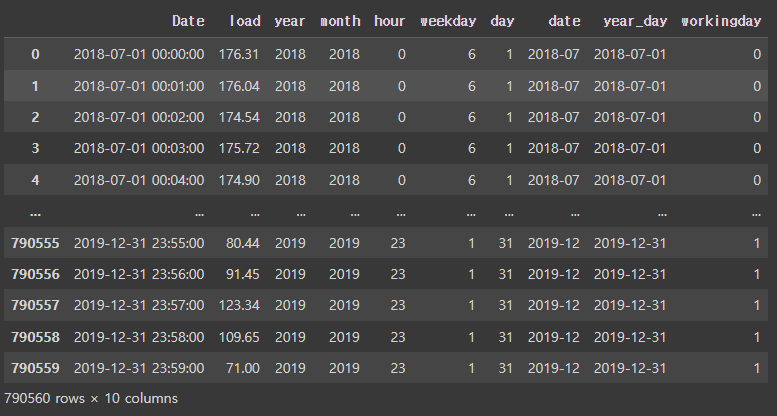The image size is (777, 416).
Task: Select row index 4
Action: coord(35,180)
